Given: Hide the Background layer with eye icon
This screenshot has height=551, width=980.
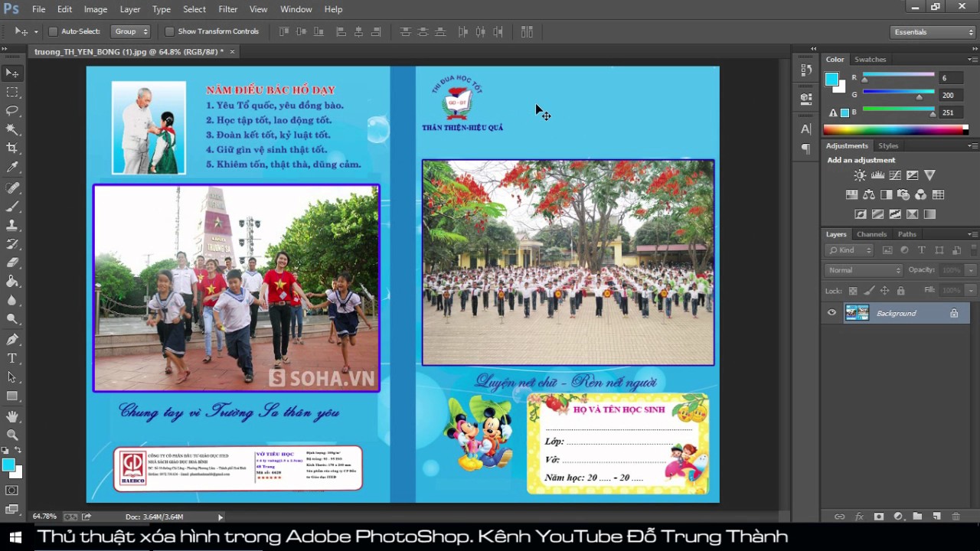Looking at the screenshot, I should pos(831,313).
